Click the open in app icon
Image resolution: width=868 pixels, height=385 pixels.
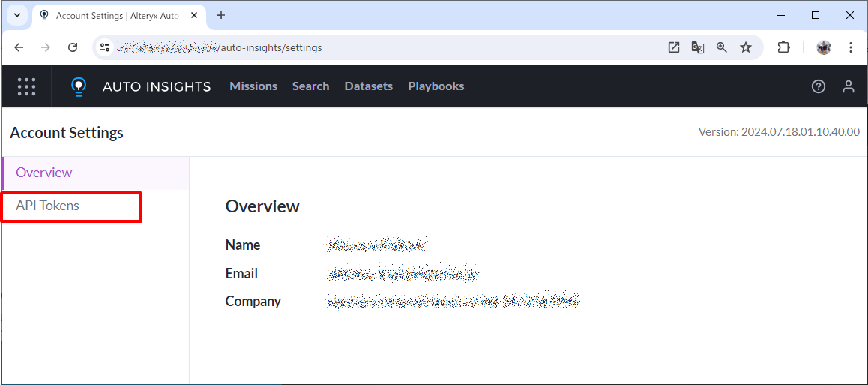(674, 47)
